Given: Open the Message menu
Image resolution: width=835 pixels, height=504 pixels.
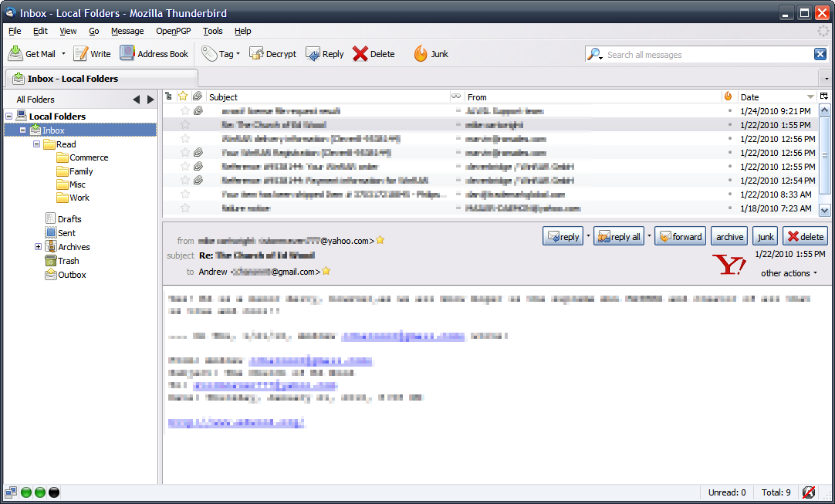Looking at the screenshot, I should coord(127,31).
